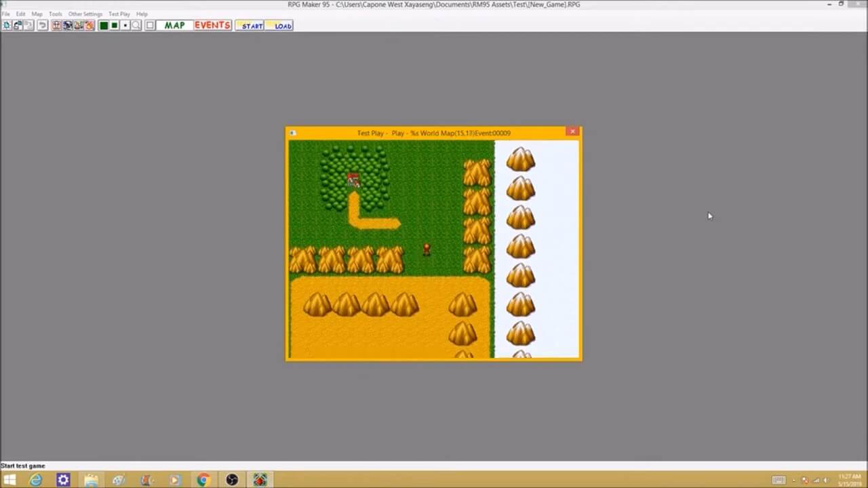Viewport: 868px width, 488px height.
Task: Open the media player taskbar icon
Action: pos(176,480)
